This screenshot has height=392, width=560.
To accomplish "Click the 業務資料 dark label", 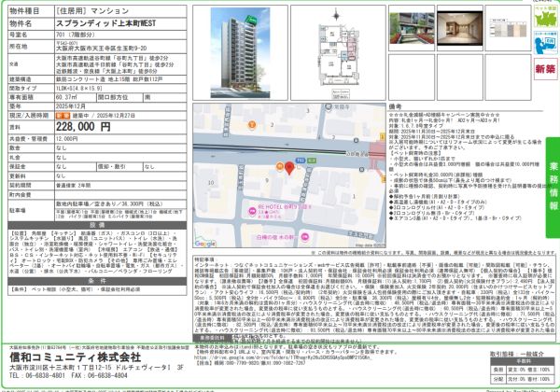I will tap(211, 338).
